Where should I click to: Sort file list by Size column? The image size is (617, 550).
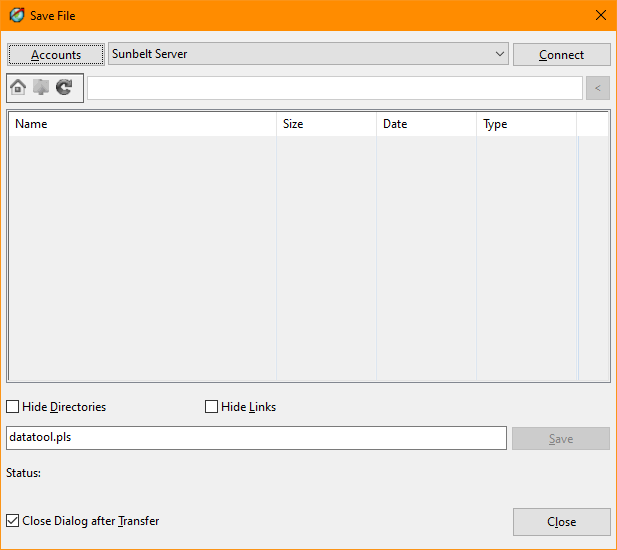tap(326, 124)
